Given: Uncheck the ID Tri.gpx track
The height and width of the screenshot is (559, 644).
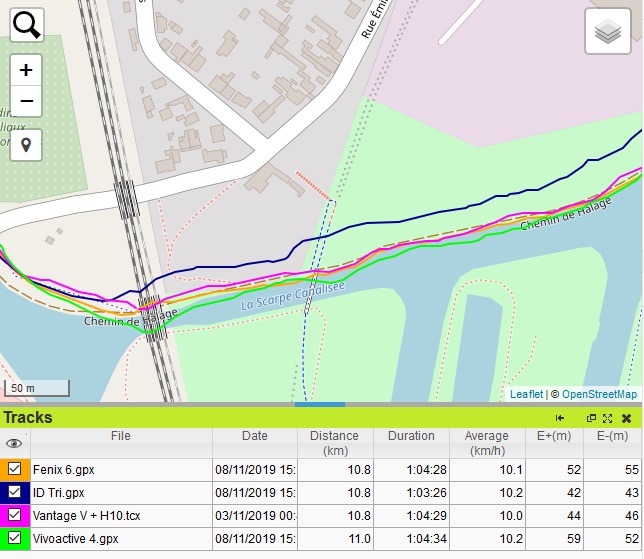Looking at the screenshot, I should pyautogui.click(x=15, y=492).
